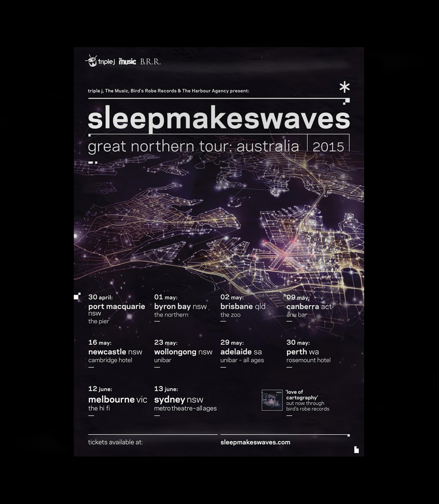Click 'out now through bird's robe records' text
Viewport: 439px width, 504px height.
(x=308, y=406)
